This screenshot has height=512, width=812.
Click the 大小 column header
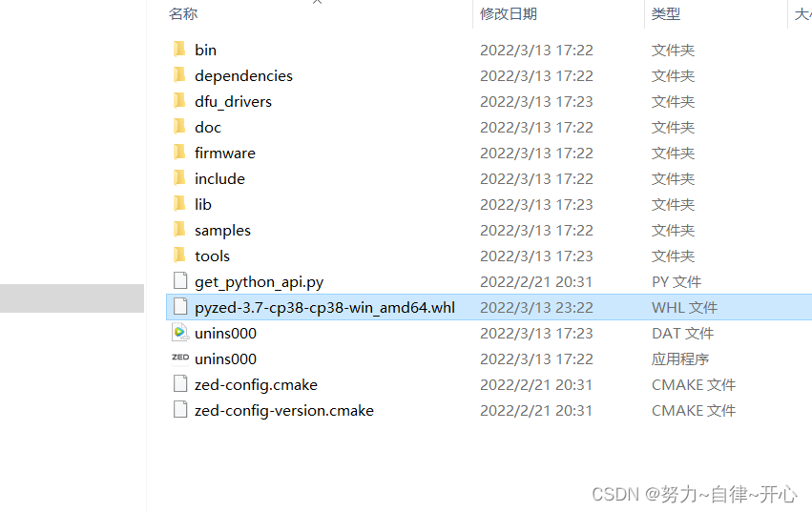click(x=802, y=14)
